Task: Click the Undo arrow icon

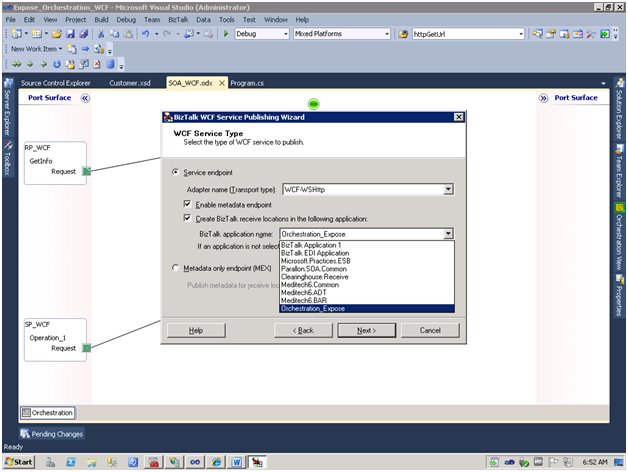Action: (146, 34)
